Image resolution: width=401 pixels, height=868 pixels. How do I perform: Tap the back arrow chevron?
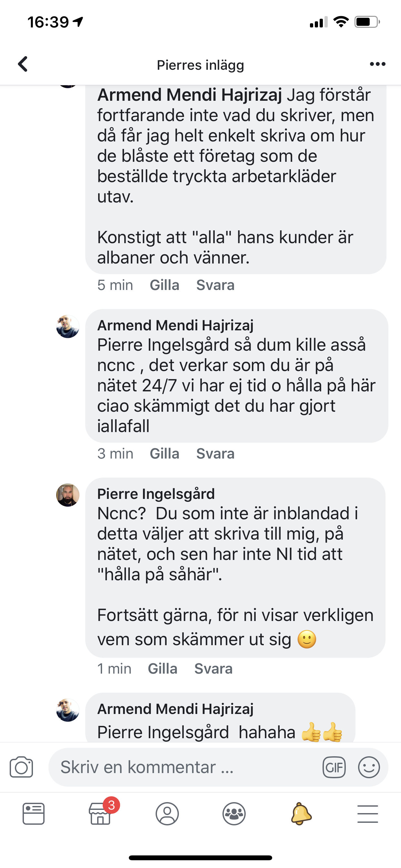coord(23,64)
